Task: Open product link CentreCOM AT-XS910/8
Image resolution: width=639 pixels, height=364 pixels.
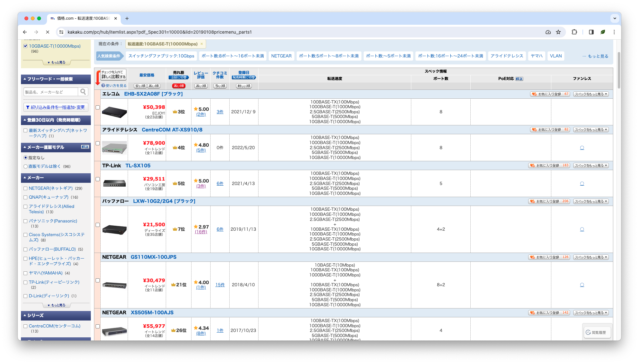Action: pyautogui.click(x=172, y=130)
